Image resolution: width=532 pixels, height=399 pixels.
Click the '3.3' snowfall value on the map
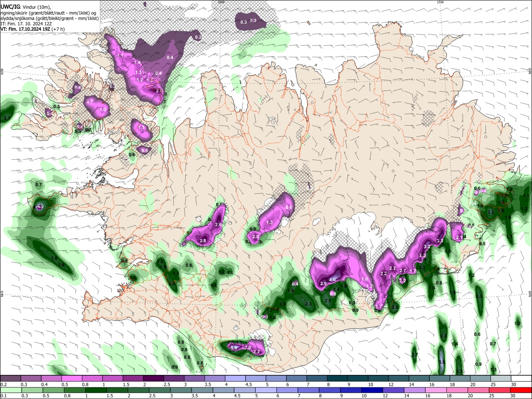point(440,241)
